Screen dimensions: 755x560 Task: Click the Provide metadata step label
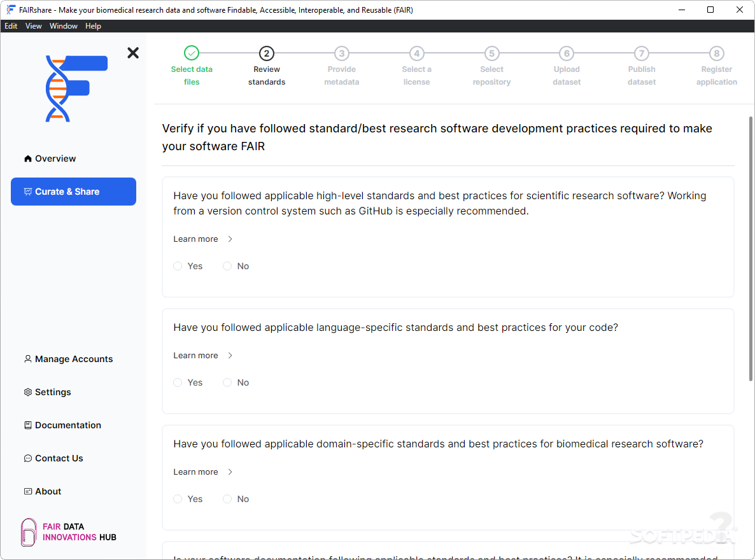coord(342,76)
